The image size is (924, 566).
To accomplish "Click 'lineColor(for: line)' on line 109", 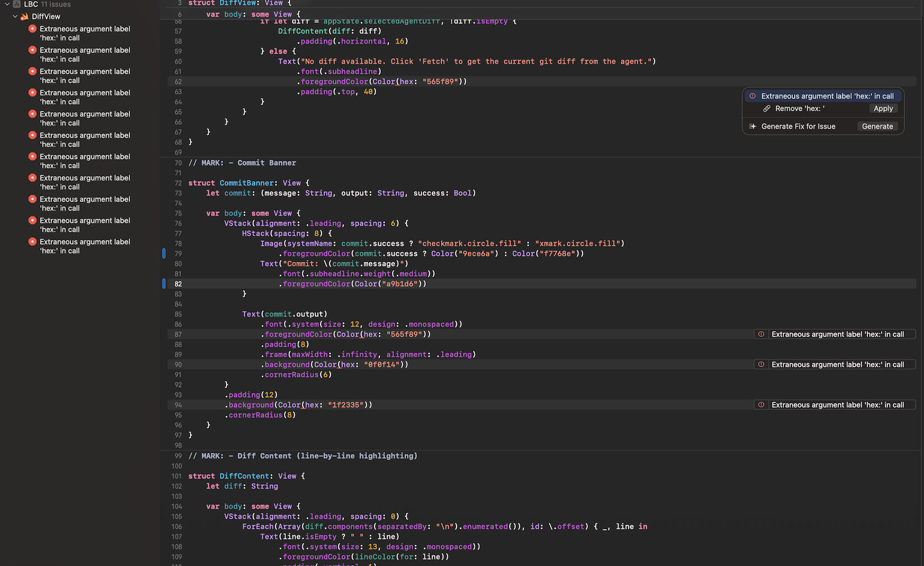I will tap(400, 557).
